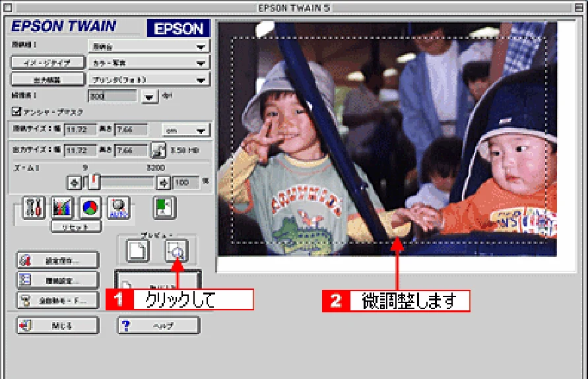Open the destination printer (photo) dropdown
588x379 pixels.
[149, 79]
